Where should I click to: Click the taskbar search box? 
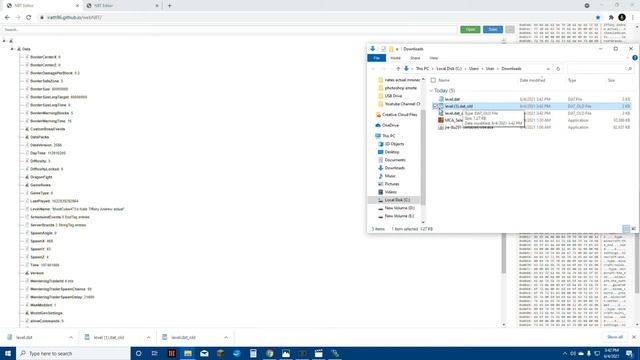pos(73,353)
